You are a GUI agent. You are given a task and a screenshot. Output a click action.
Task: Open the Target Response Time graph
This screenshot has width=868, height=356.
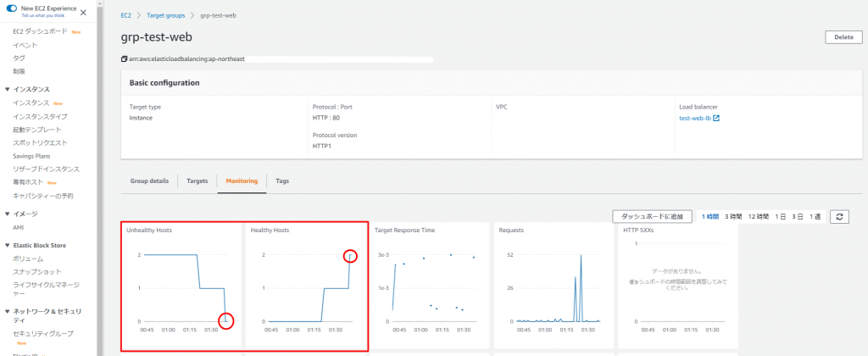pyautogui.click(x=430, y=285)
